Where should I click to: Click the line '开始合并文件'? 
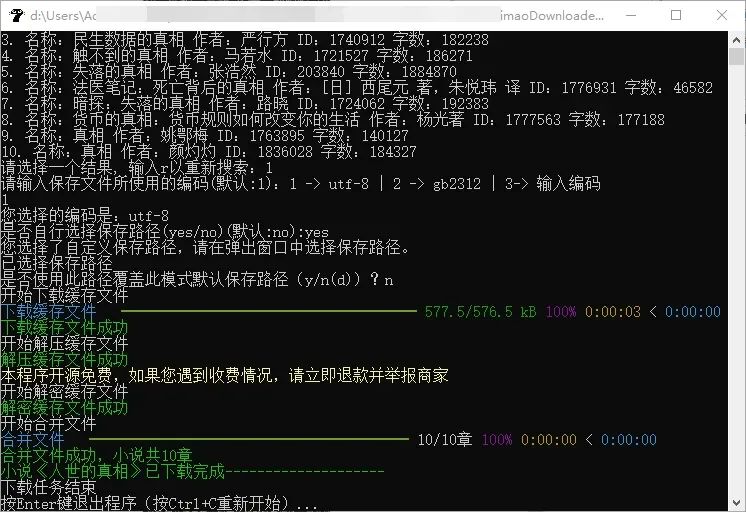click(49, 423)
